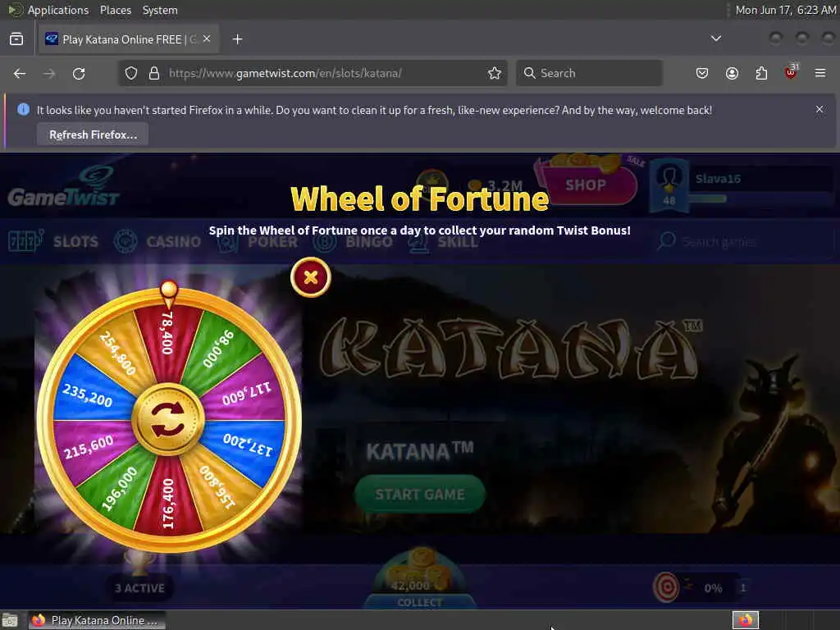Open the Firefox View recent browsing button
The height and width of the screenshot is (630, 840).
[x=16, y=39]
